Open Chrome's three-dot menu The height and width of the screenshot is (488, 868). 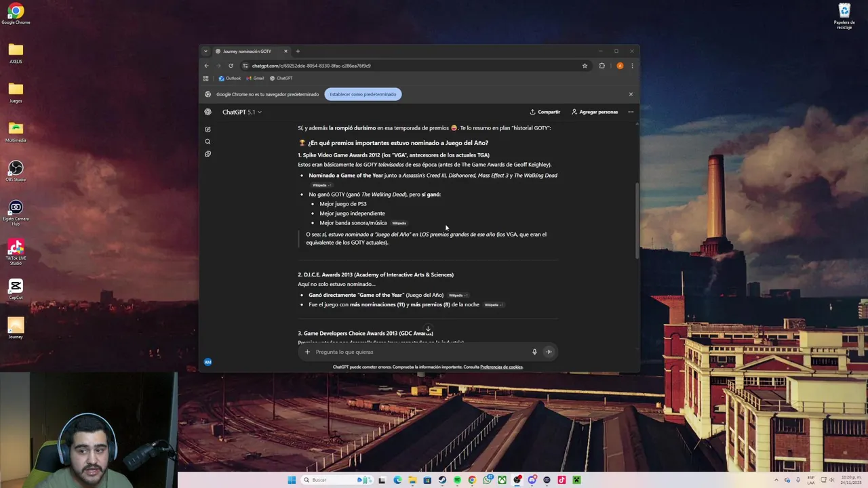tap(632, 66)
